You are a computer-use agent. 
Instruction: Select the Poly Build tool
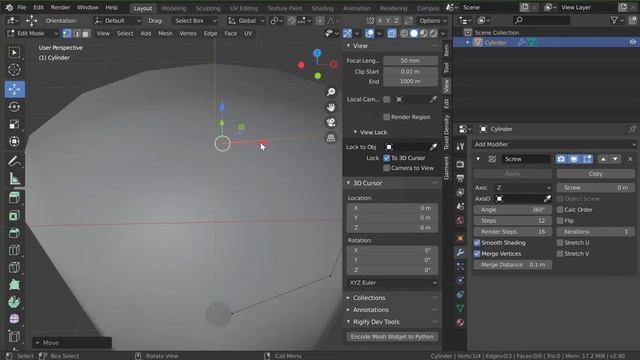[x=14, y=284]
